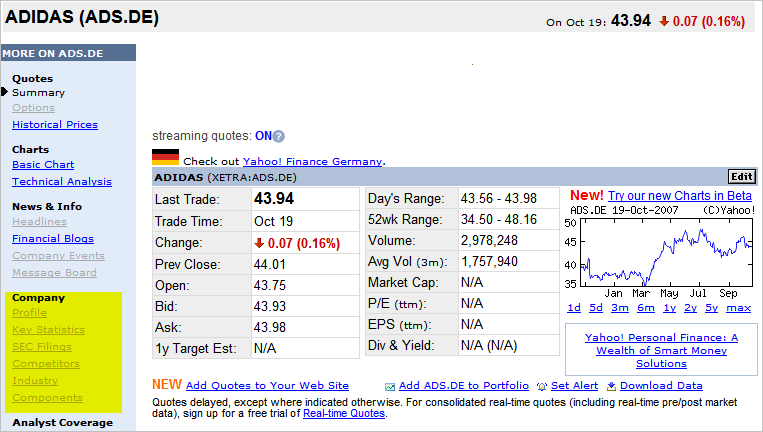Select the Options sidebar item
Screen dimensions: 763x432
[34, 108]
